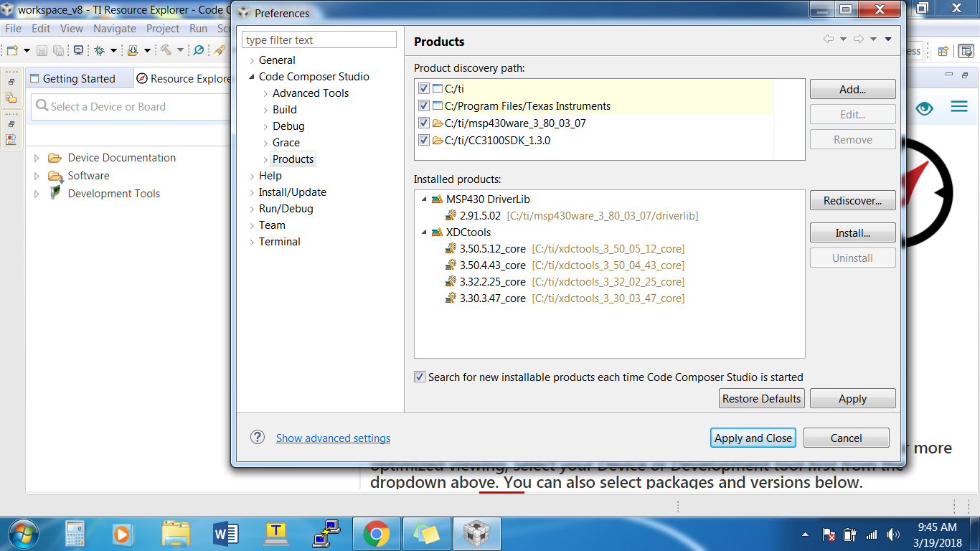
Task: Click the Add... button
Action: pos(853,90)
